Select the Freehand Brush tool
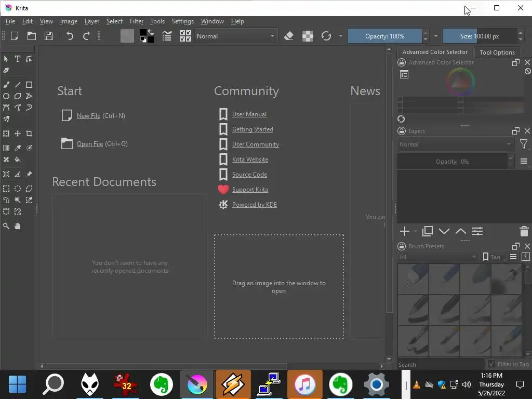The width and height of the screenshot is (532, 399). point(6,85)
